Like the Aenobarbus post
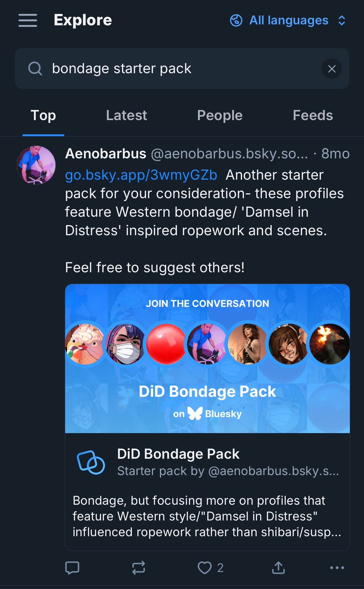Screen dimensions: 364x589 point(205,568)
